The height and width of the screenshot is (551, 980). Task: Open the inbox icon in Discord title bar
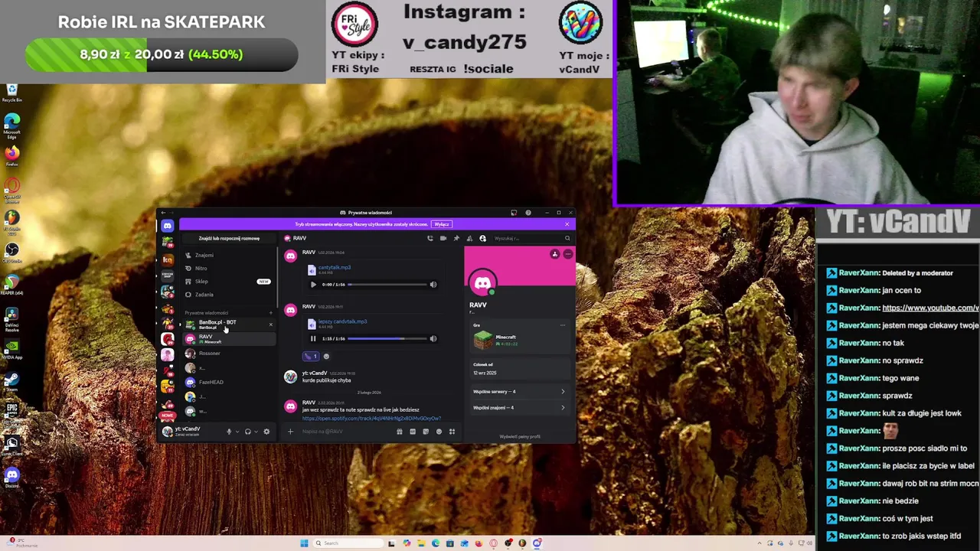pos(514,213)
